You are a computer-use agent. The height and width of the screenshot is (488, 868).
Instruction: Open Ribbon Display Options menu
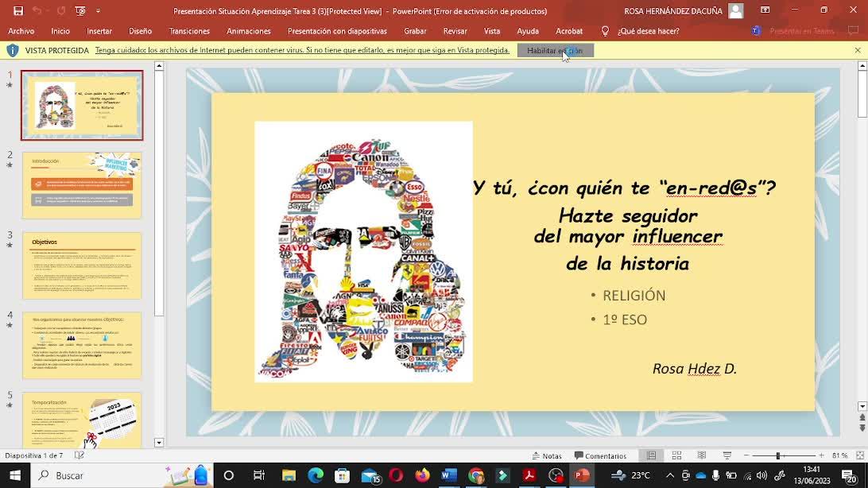coord(765,10)
